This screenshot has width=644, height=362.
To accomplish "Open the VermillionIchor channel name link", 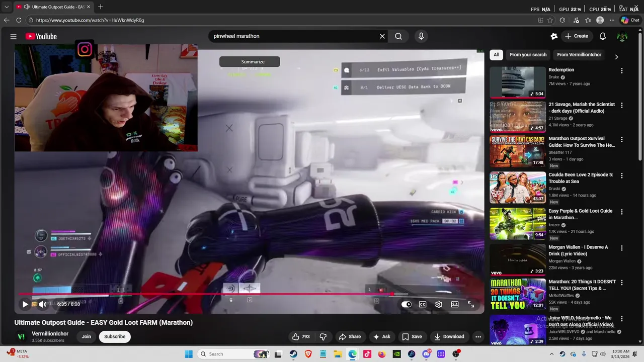I will (50, 334).
